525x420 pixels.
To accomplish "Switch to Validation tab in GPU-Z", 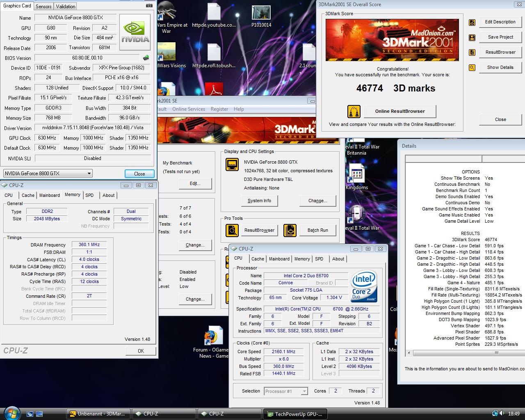I will pyautogui.click(x=66, y=6).
